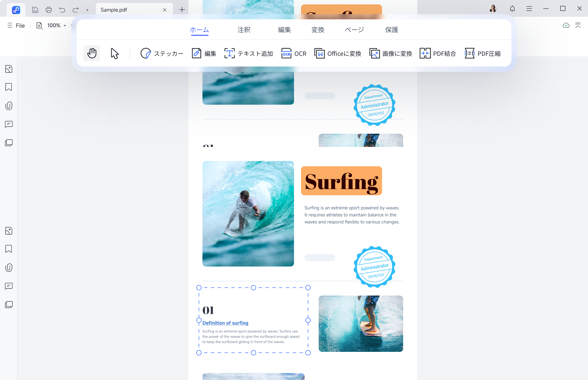Open PDF結合 combine PDF tool
The width and height of the screenshot is (588, 380).
click(x=438, y=53)
